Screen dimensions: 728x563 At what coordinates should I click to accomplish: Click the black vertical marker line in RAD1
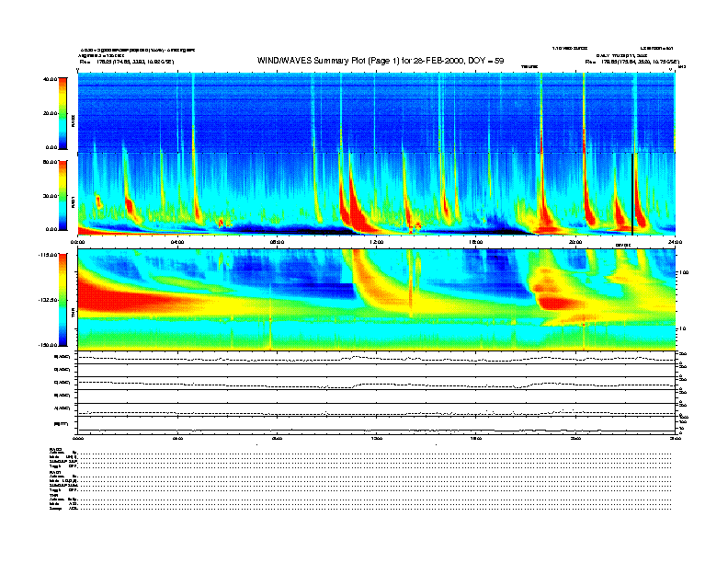click(632, 195)
